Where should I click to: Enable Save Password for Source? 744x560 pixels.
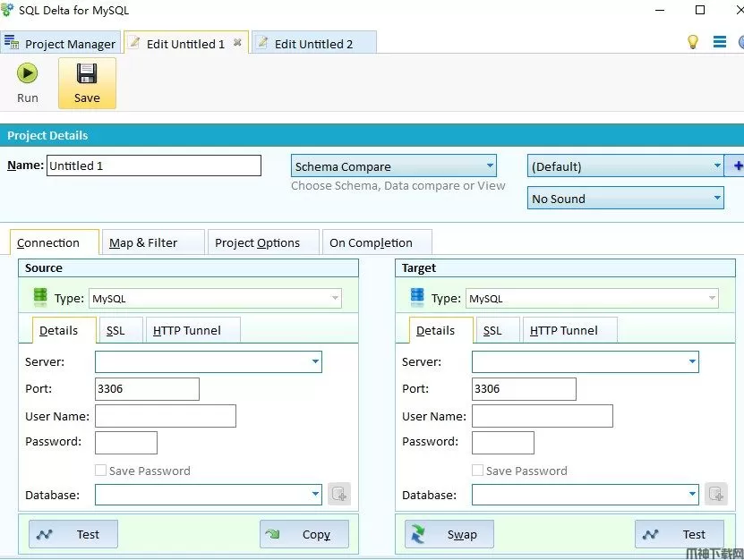click(x=101, y=471)
